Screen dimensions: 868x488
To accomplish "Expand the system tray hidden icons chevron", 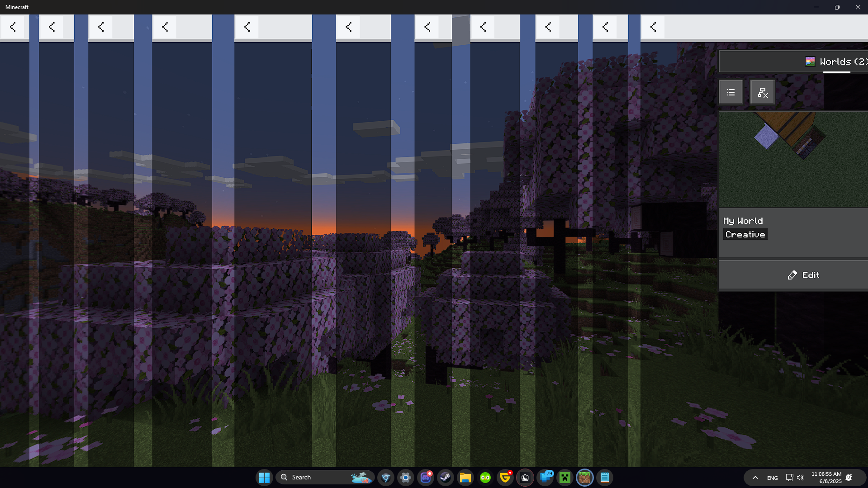I will coord(755,478).
